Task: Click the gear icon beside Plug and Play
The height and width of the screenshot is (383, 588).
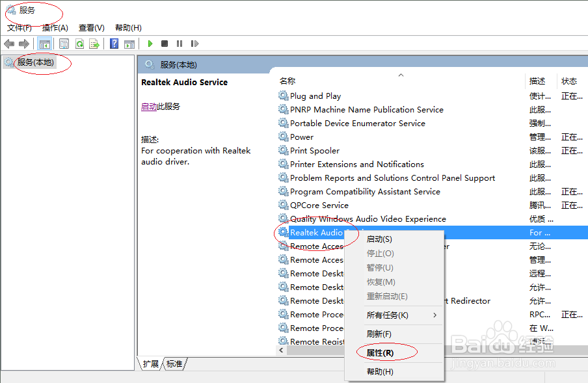Action: point(283,96)
